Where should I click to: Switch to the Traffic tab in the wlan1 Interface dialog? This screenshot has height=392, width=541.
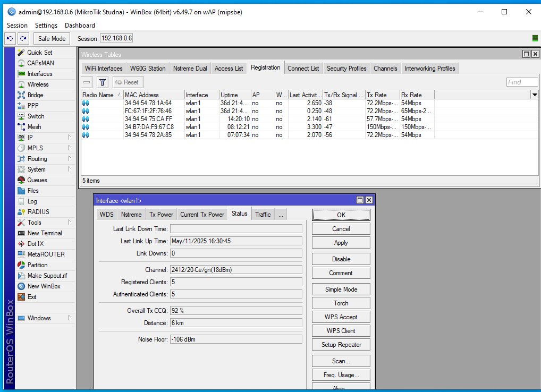pos(263,215)
